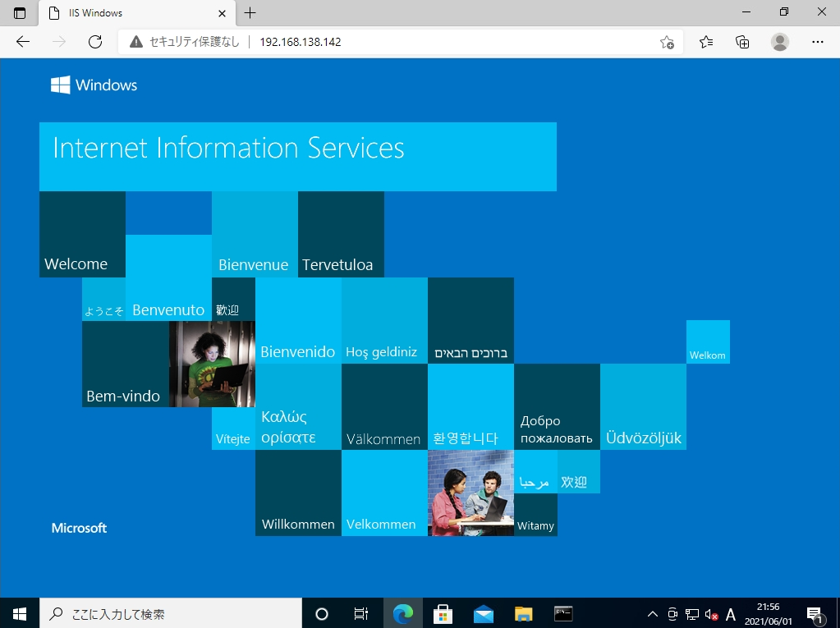Open the Collections panel
Viewport: 840px width, 628px height.
(x=742, y=42)
